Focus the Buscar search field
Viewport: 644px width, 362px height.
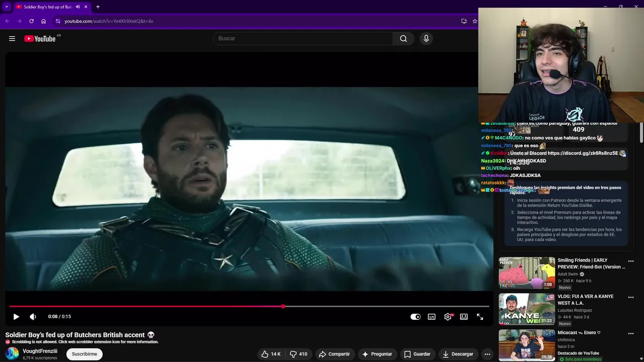pyautogui.click(x=303, y=39)
